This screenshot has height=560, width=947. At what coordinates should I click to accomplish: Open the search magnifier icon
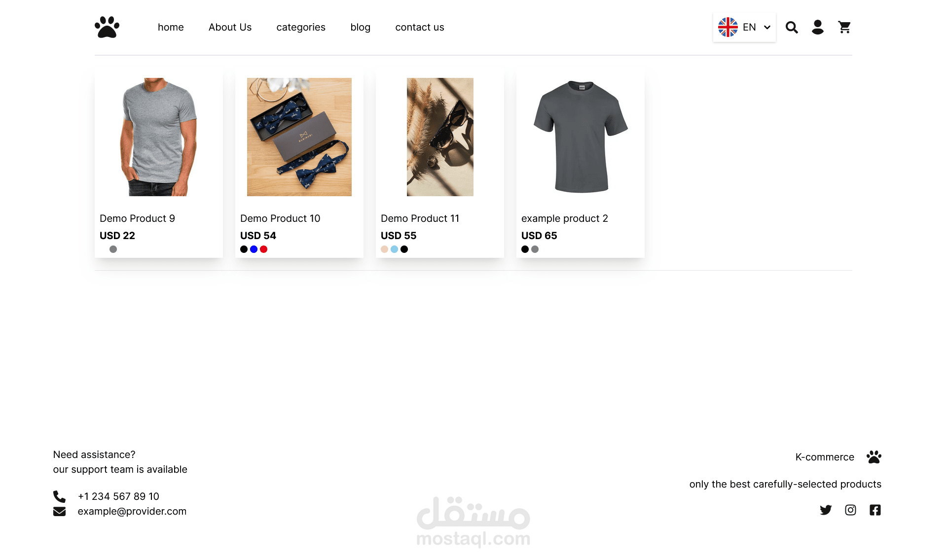[792, 27]
